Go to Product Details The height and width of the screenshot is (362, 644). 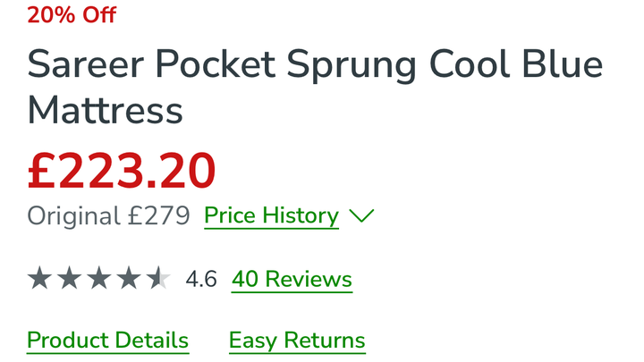point(107,341)
